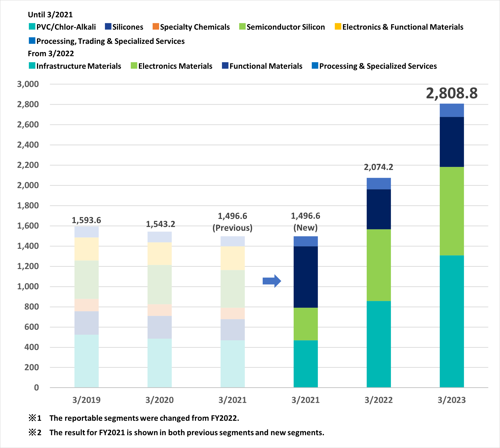500x448 pixels.
Task: Click the green segment of the 3/2022 bar
Action: click(379, 265)
